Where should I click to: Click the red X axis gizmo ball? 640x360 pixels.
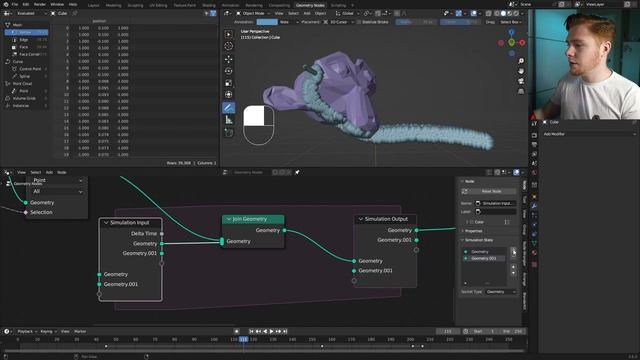(x=522, y=42)
